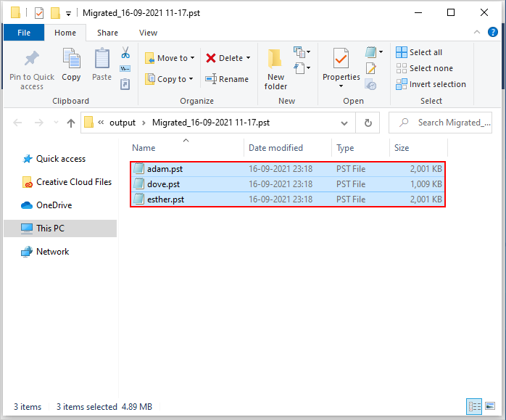Screen dimensions: 506x420
Task: Expand the Delete options arrow
Action: (249, 58)
